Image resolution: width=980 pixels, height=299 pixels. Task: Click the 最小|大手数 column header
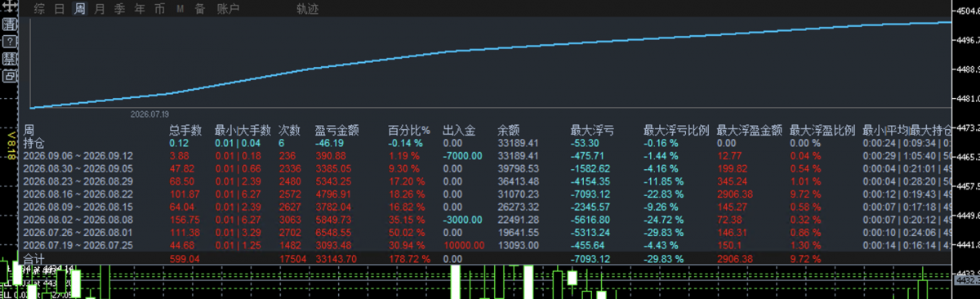pyautogui.click(x=243, y=131)
